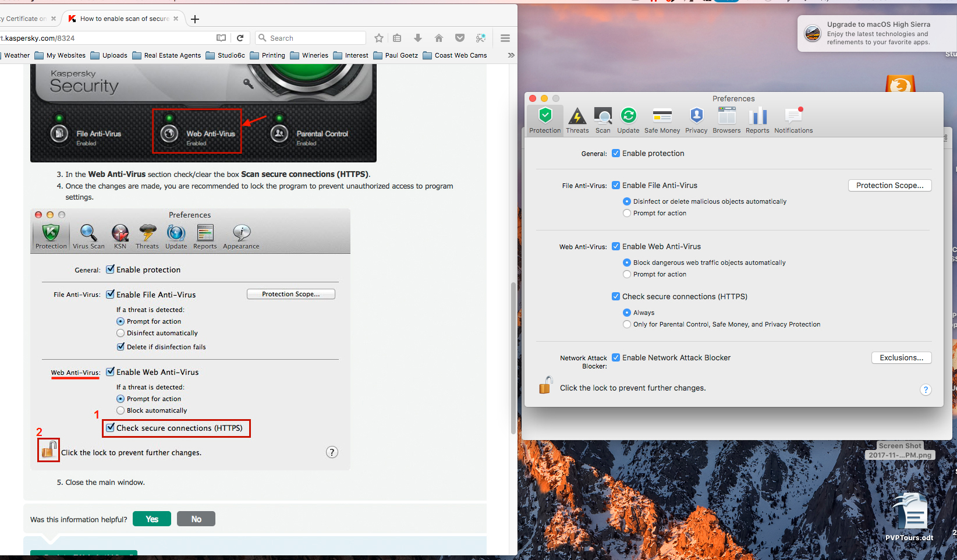The image size is (957, 560).
Task: Open the Weather bookmarks folder
Action: point(15,55)
